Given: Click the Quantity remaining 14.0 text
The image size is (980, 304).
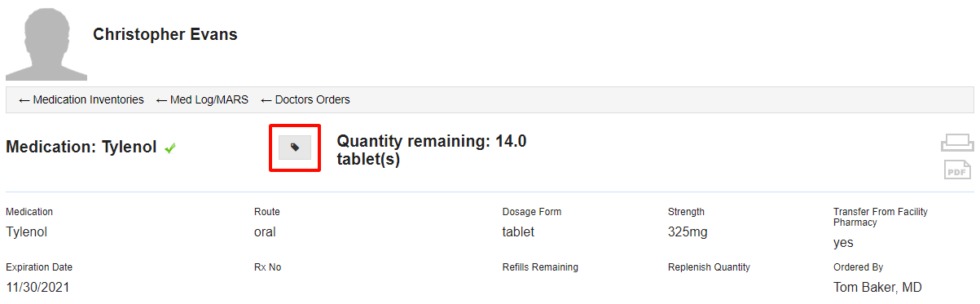Looking at the screenshot, I should pos(432,150).
